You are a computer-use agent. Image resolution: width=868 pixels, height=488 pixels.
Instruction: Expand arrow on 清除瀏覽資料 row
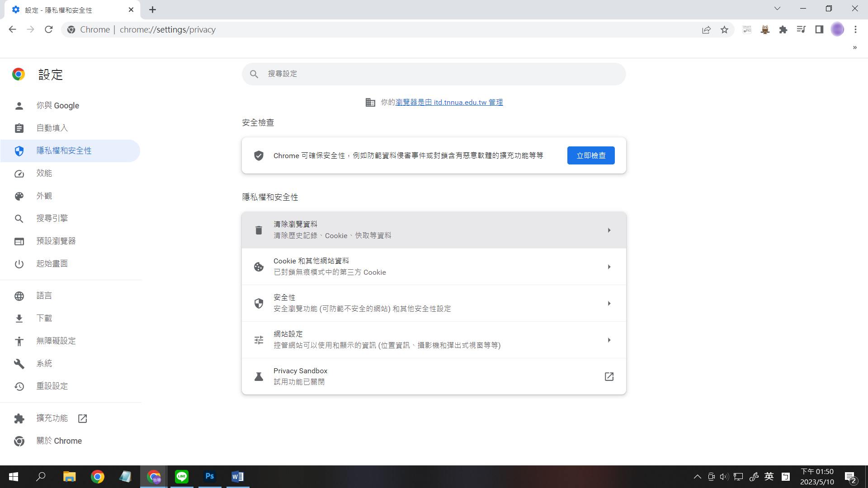(609, 230)
